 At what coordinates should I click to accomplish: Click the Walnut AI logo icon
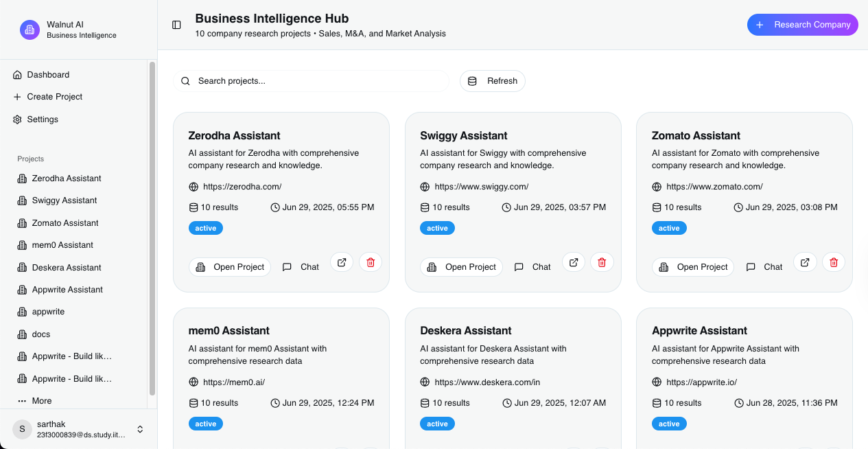click(30, 30)
